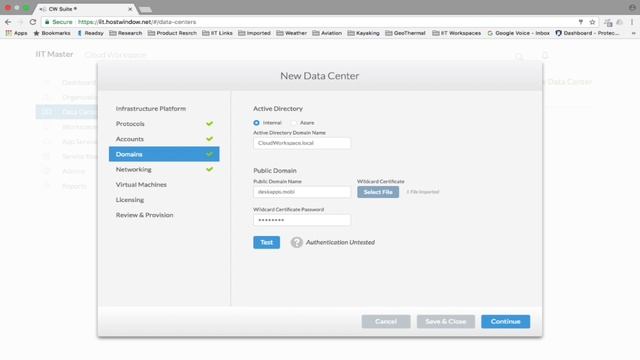Image resolution: width=640 pixels, height=360 pixels.
Task: Close the CW Suite browser tab
Action: point(130,9)
